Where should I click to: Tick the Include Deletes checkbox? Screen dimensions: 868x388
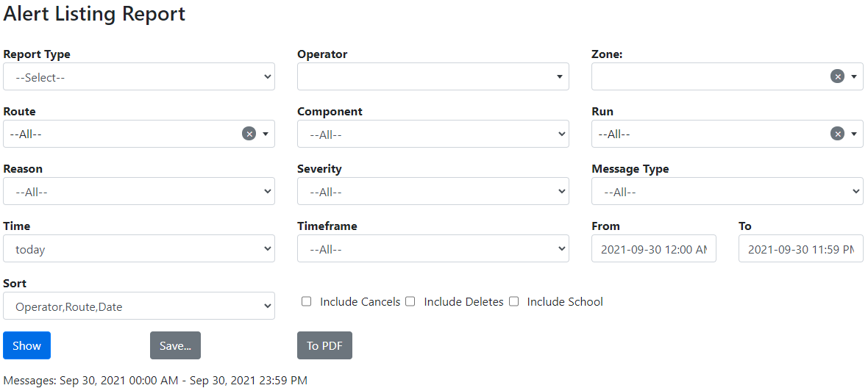(x=410, y=301)
